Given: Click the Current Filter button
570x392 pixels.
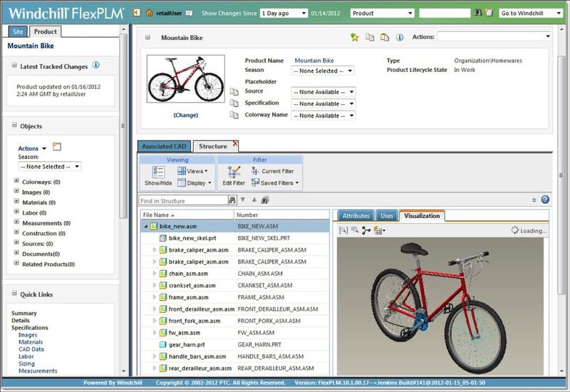Looking at the screenshot, I should click(x=273, y=171).
